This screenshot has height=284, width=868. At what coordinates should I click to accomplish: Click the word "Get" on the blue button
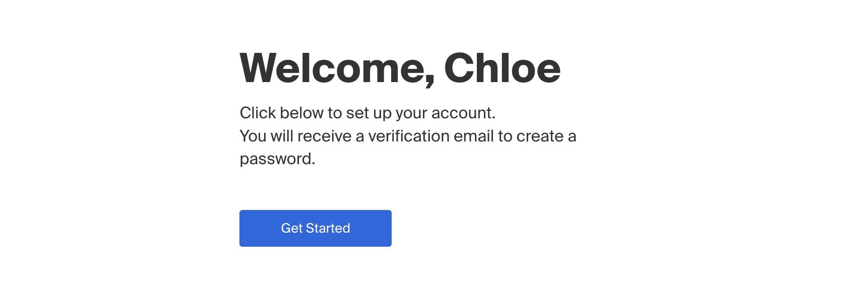[291, 228]
